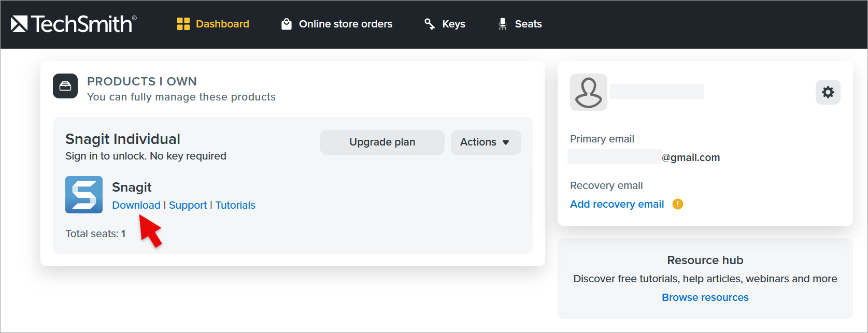This screenshot has width=868, height=333.
Task: Click the Snagit product name text
Action: 132,187
